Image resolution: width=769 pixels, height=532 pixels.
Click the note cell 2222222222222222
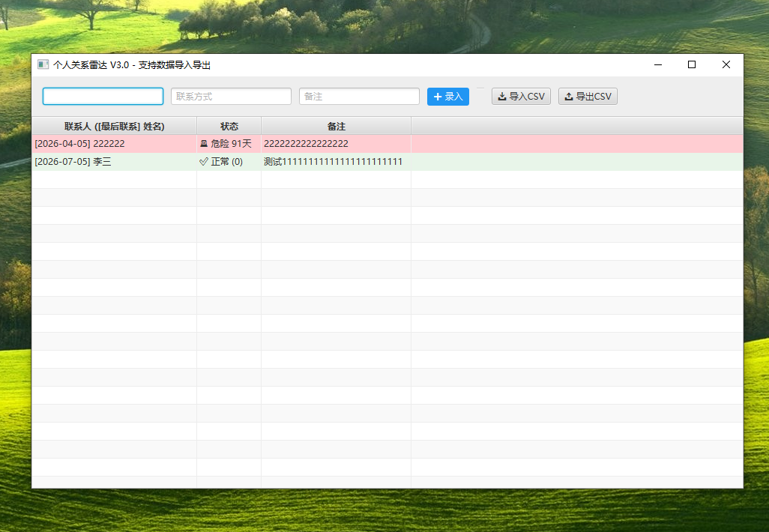(336, 144)
